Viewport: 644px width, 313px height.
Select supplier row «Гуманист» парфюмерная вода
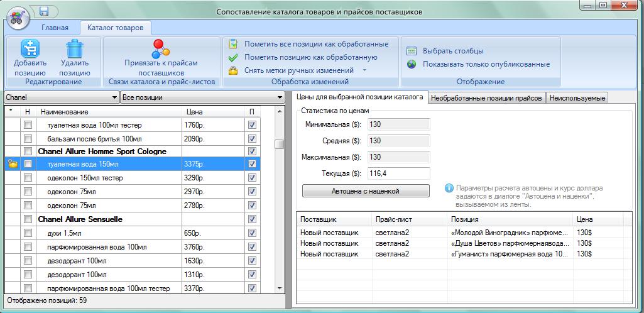(x=464, y=254)
